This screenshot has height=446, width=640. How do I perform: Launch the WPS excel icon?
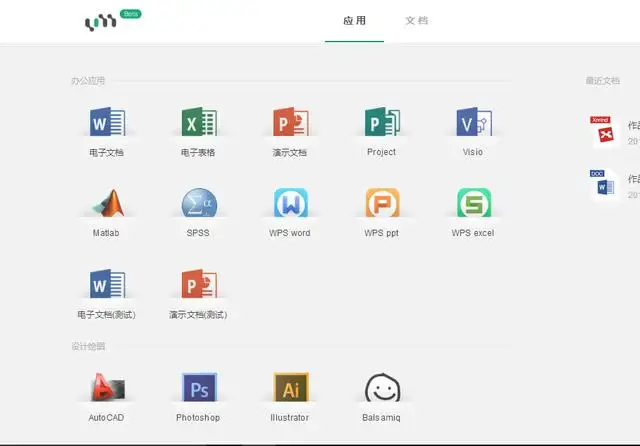[474, 202]
